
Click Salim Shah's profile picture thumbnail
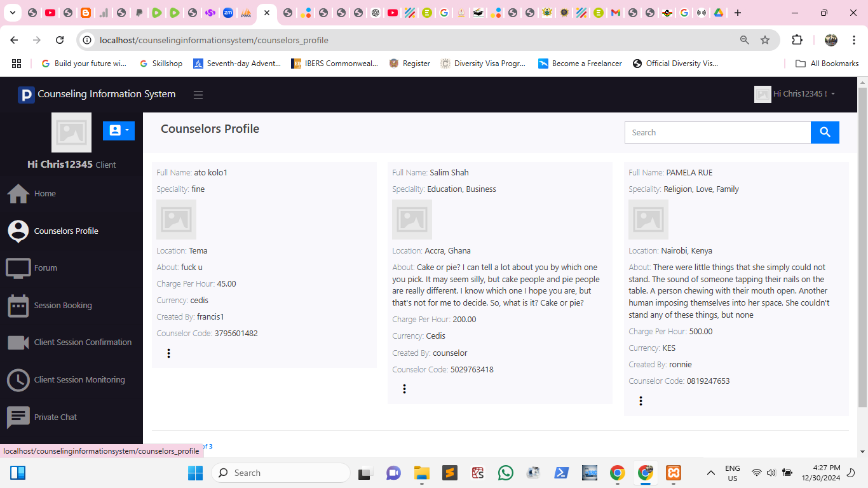(x=412, y=220)
